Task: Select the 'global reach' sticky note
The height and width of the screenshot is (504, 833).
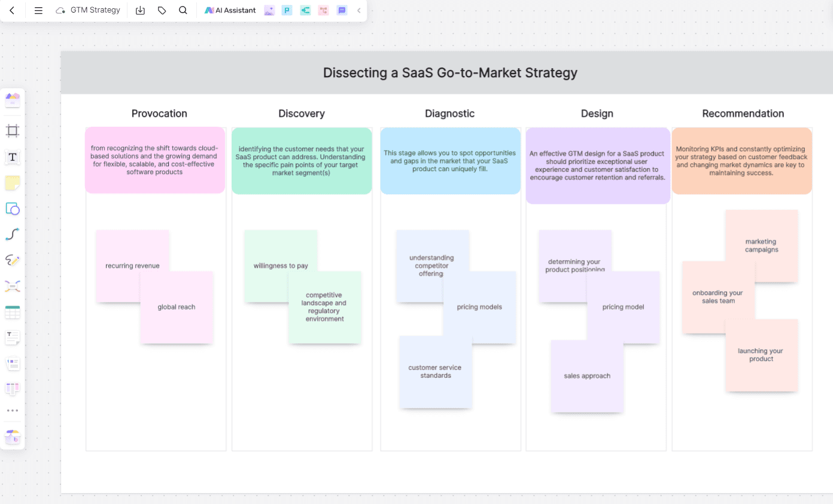Action: (177, 307)
